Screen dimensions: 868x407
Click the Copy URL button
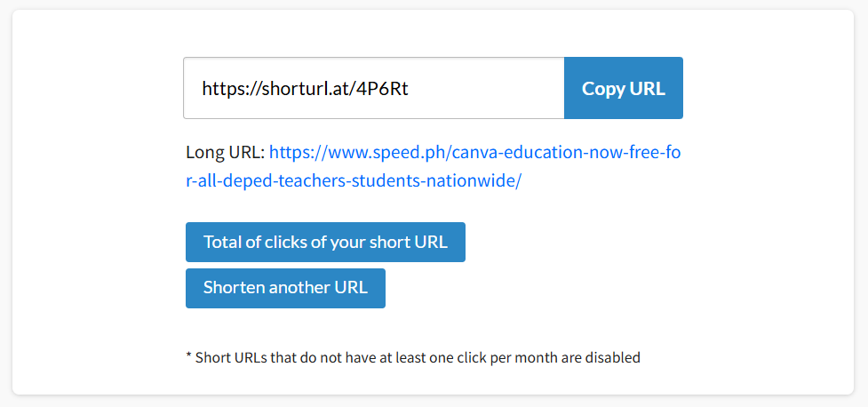(x=623, y=88)
